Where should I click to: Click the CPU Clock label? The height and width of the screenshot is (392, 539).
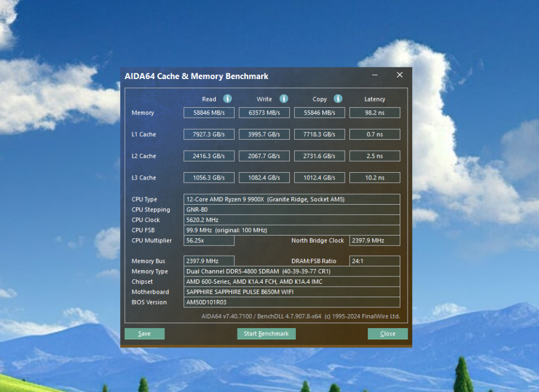tap(146, 220)
